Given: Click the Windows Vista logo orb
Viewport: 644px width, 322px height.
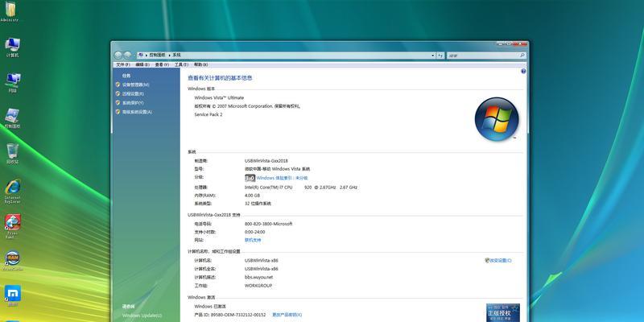Looking at the screenshot, I should click(497, 119).
